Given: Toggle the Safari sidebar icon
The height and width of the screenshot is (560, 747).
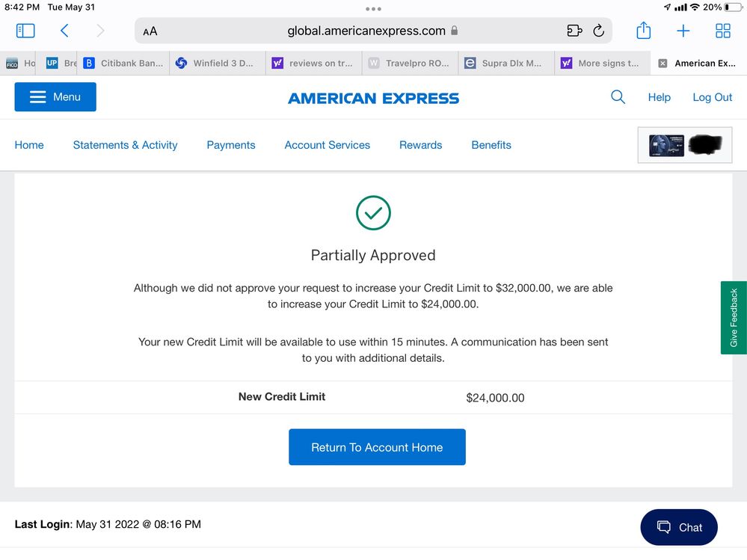Looking at the screenshot, I should click(25, 31).
